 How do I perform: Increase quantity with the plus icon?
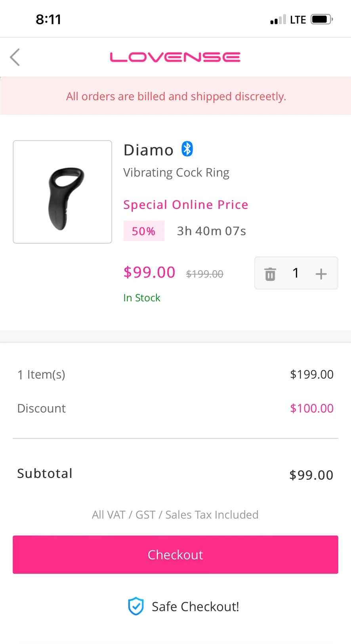coord(321,274)
